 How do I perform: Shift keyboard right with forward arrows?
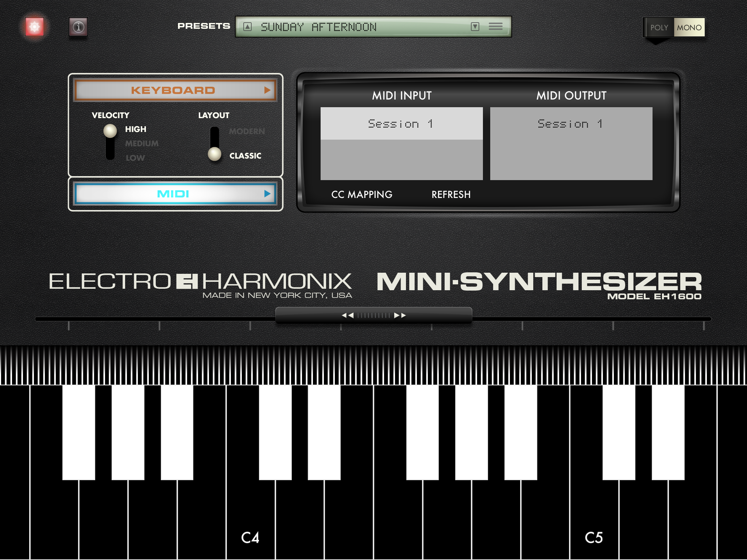coord(400,315)
